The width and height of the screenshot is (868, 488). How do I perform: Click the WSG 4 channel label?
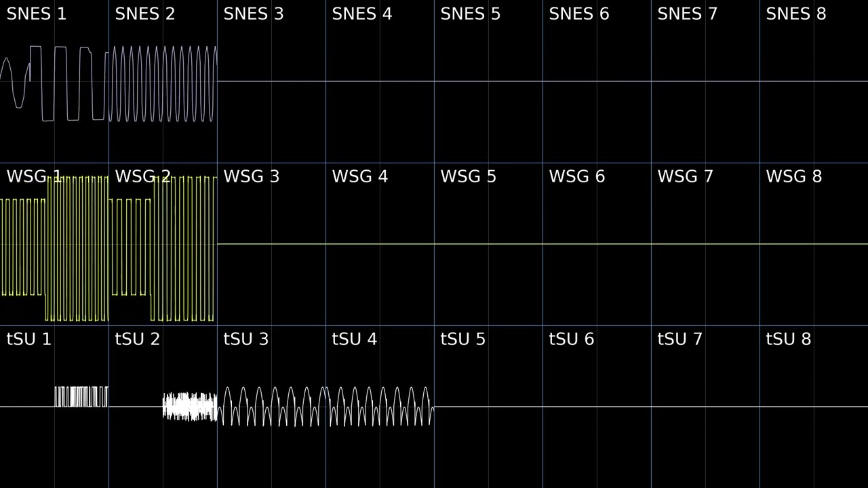pos(360,177)
